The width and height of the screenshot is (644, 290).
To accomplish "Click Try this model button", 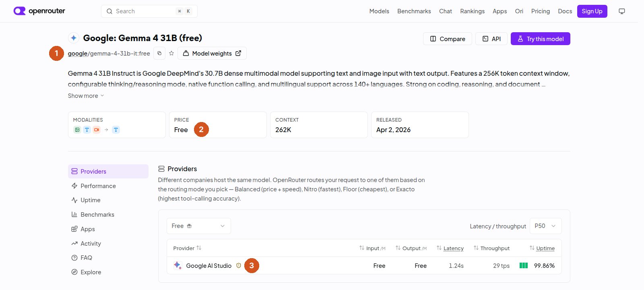I will [541, 39].
